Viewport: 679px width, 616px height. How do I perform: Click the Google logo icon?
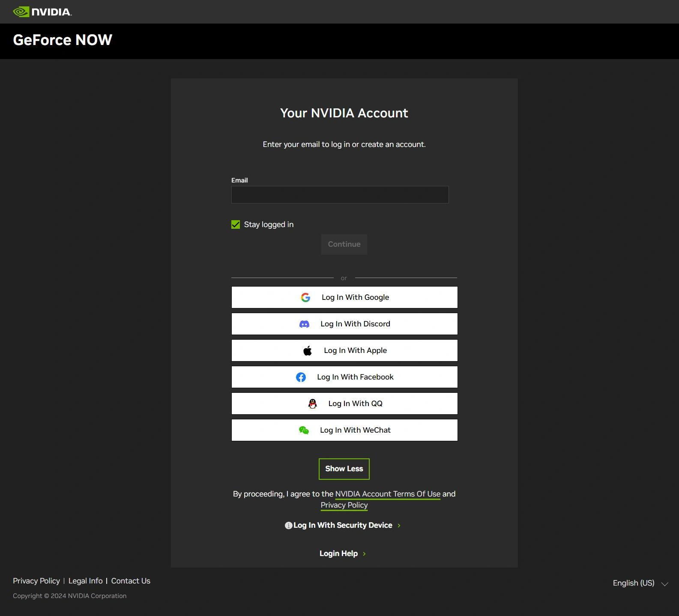pos(305,297)
